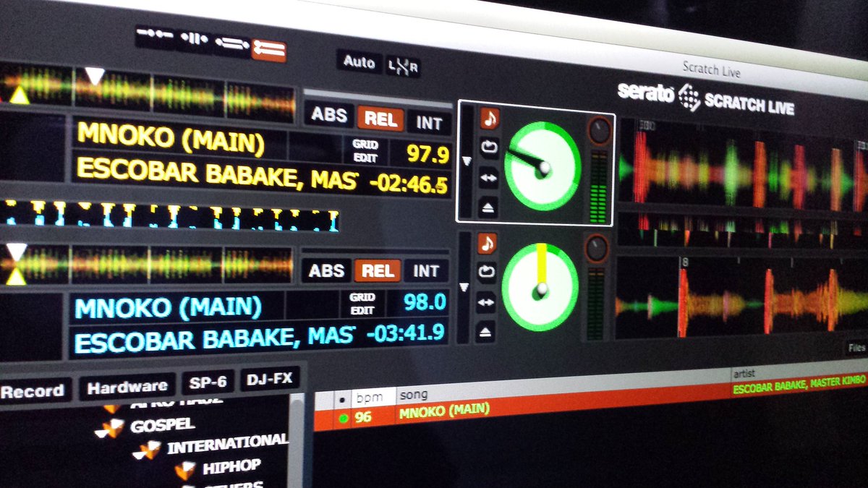Open the SP-6 sample player tab
Screen dimensions: 868x488
click(209, 383)
